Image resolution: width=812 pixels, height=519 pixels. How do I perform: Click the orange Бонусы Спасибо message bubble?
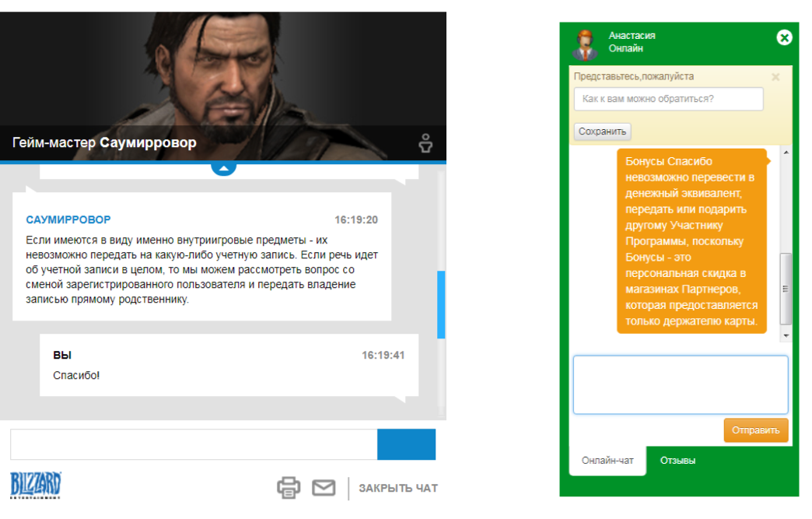[691, 241]
